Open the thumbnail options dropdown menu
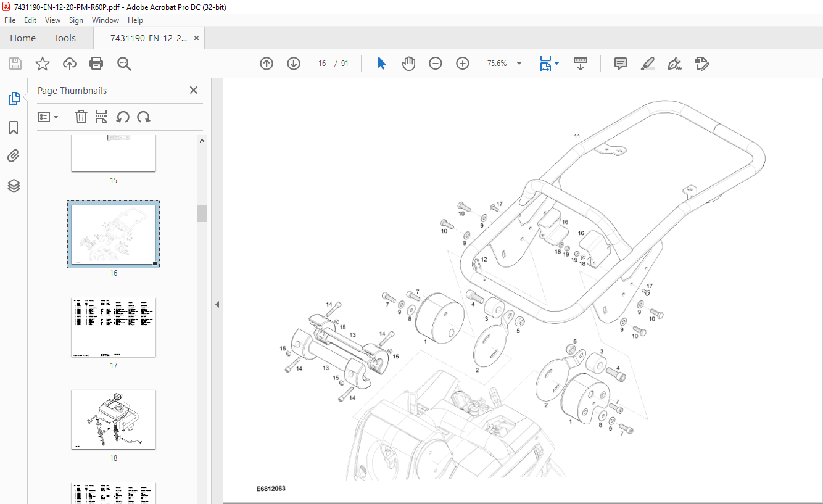The height and width of the screenshot is (504, 823). 48,117
